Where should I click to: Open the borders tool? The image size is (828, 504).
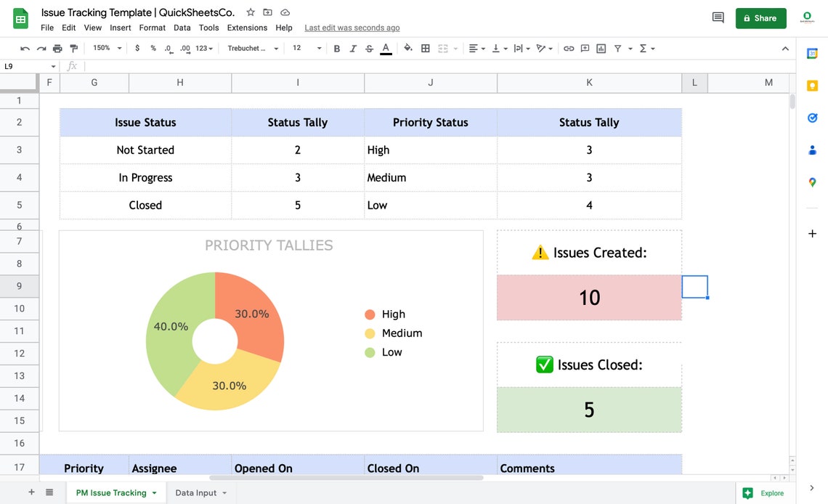425,49
